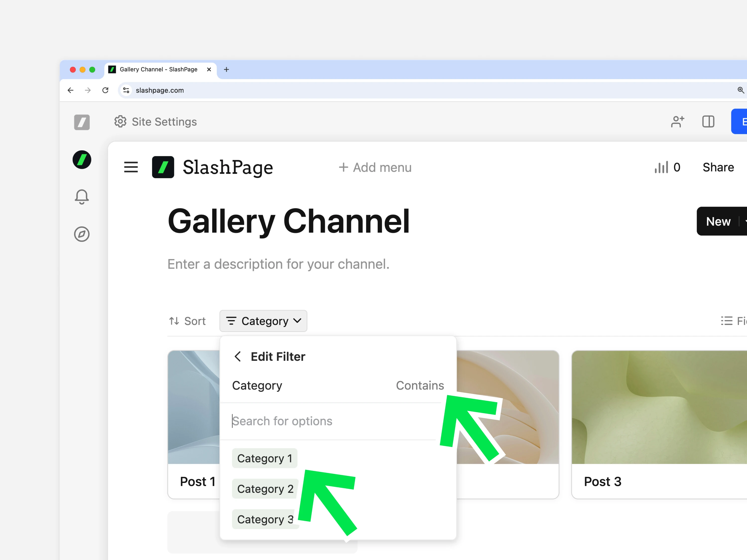
Task: Open Site Settings gear
Action: (x=120, y=121)
